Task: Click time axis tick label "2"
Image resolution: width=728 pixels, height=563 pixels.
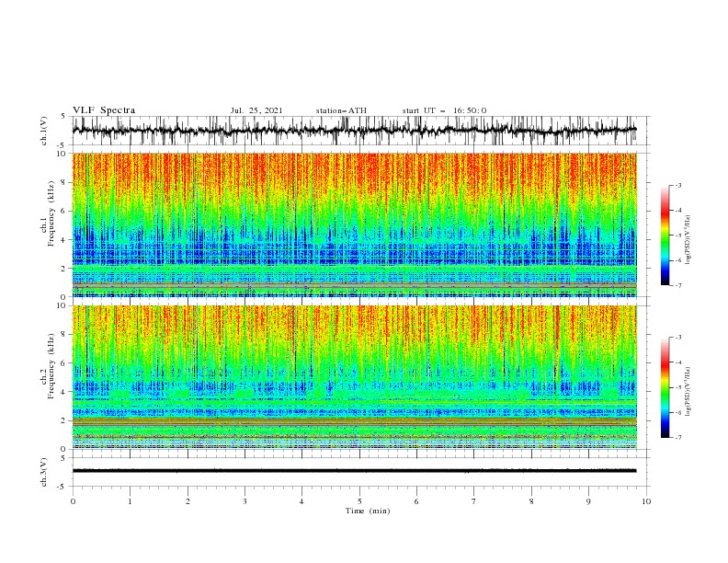Action: pos(188,501)
